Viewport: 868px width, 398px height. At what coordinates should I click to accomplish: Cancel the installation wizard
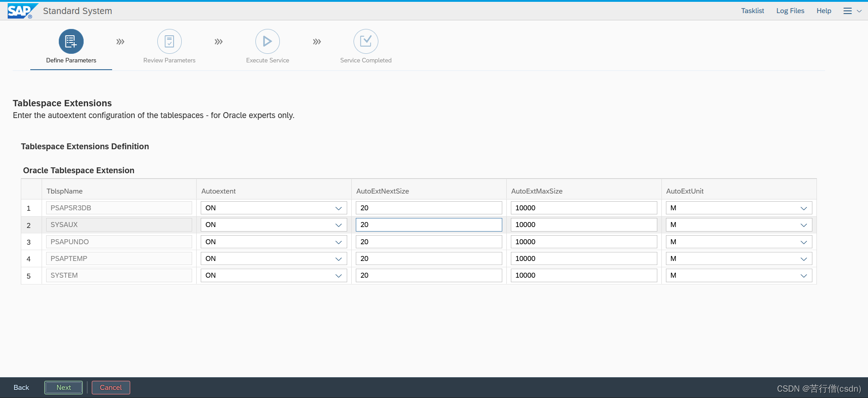(111, 388)
